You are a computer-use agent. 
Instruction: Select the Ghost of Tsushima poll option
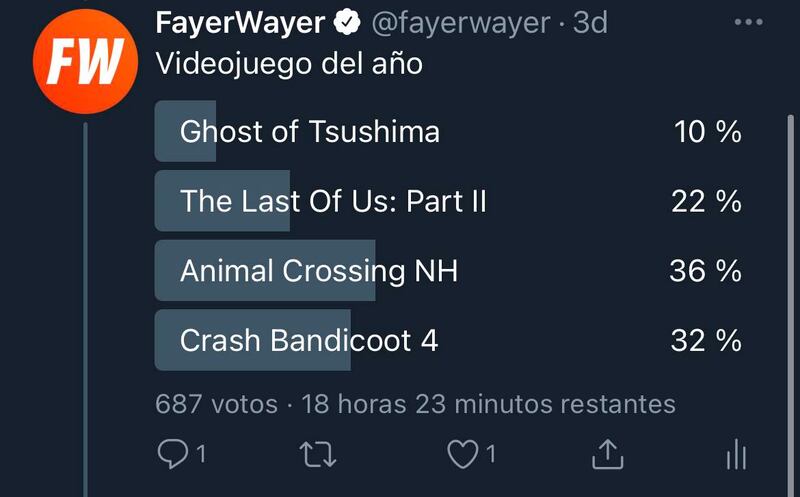(310, 131)
